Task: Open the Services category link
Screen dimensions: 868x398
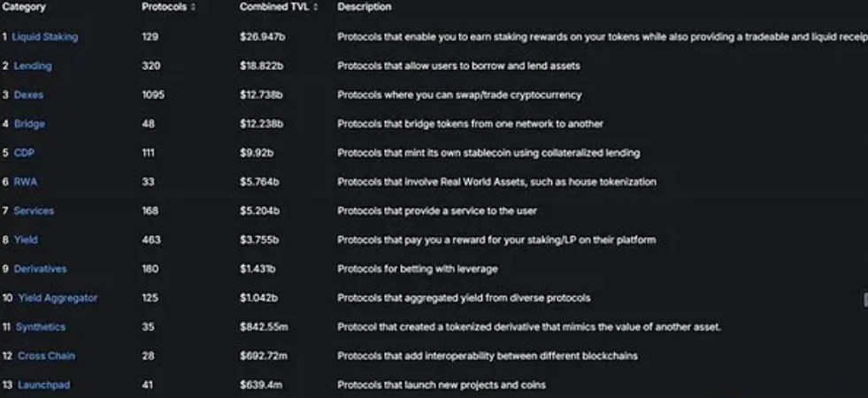Action: pos(34,210)
